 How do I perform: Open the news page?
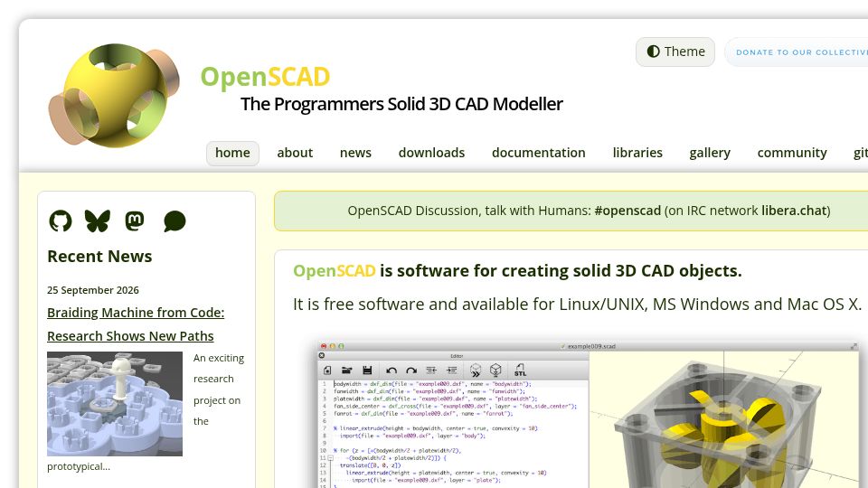tap(355, 153)
